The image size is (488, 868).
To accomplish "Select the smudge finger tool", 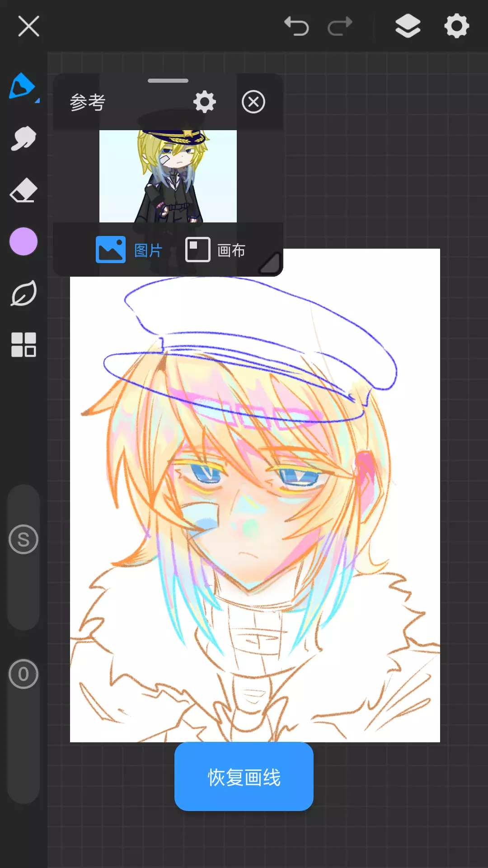I will [x=23, y=138].
